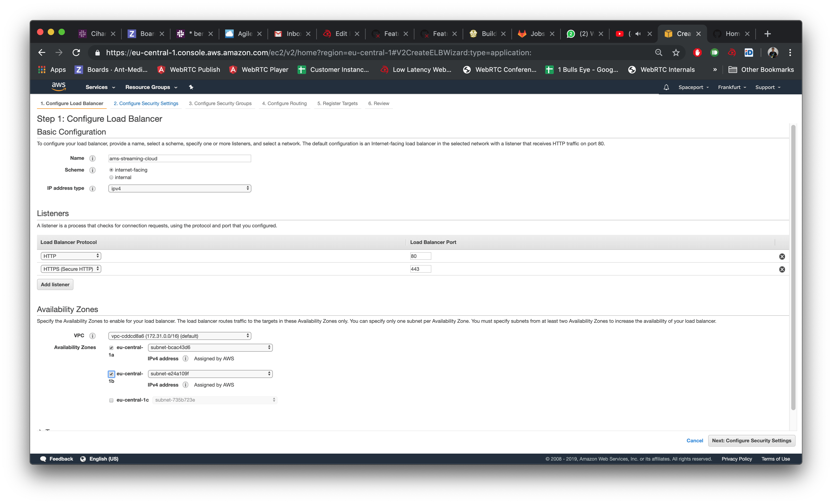
Task: Open the Spaceport account menu
Action: point(694,87)
